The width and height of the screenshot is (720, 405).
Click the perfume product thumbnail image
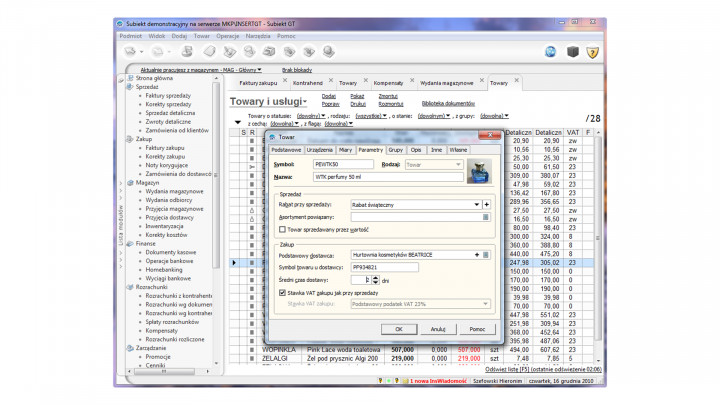(x=480, y=171)
